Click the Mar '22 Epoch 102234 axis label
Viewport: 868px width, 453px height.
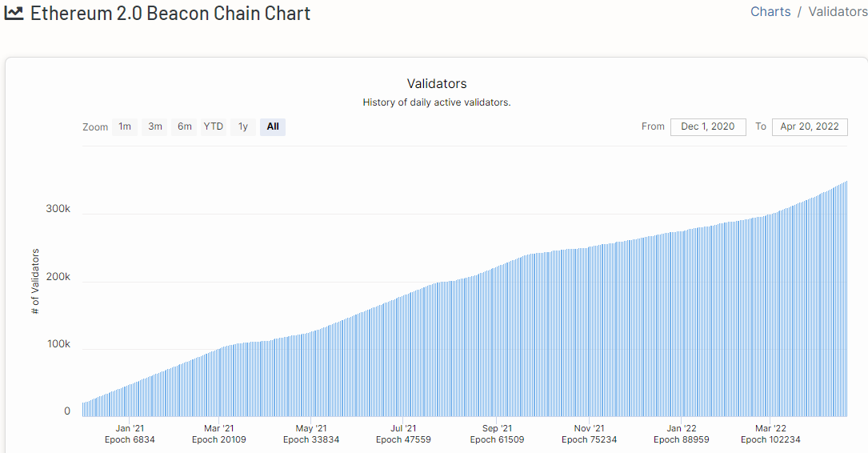coord(770,434)
